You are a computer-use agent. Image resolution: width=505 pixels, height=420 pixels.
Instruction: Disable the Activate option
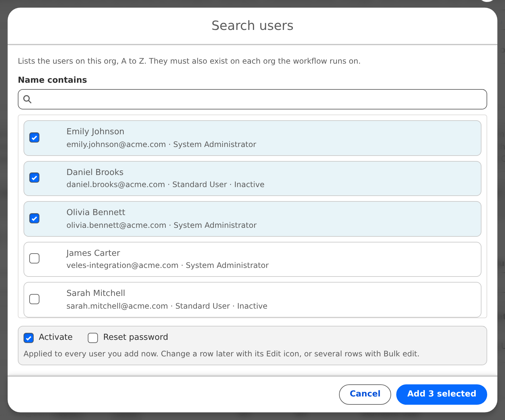pos(29,338)
